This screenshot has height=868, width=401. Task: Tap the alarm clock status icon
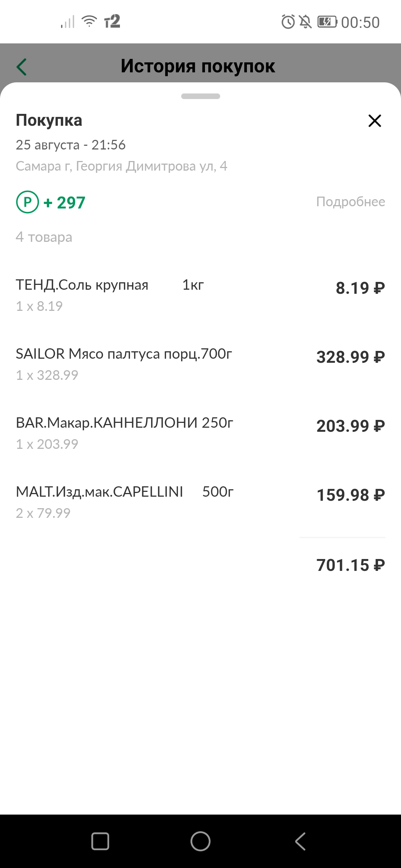click(x=288, y=22)
